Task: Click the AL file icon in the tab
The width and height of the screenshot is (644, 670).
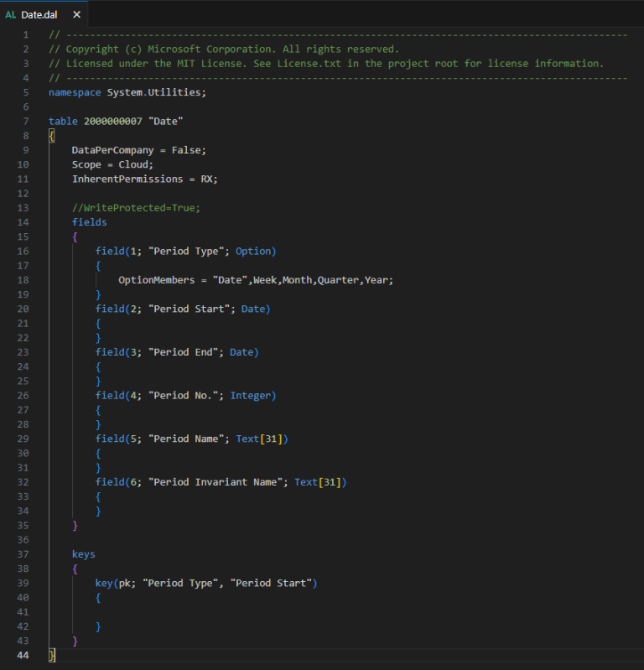Action: 11,15
